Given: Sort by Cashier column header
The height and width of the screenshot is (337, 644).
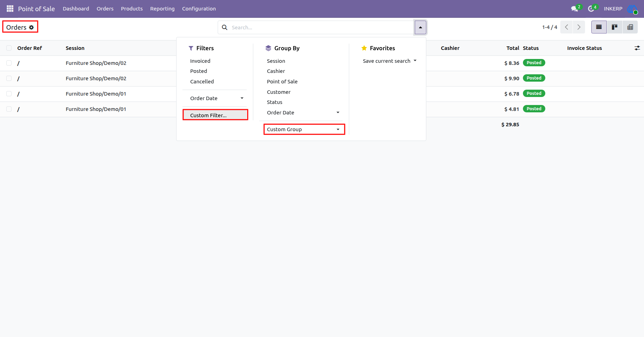Looking at the screenshot, I should pos(450,48).
